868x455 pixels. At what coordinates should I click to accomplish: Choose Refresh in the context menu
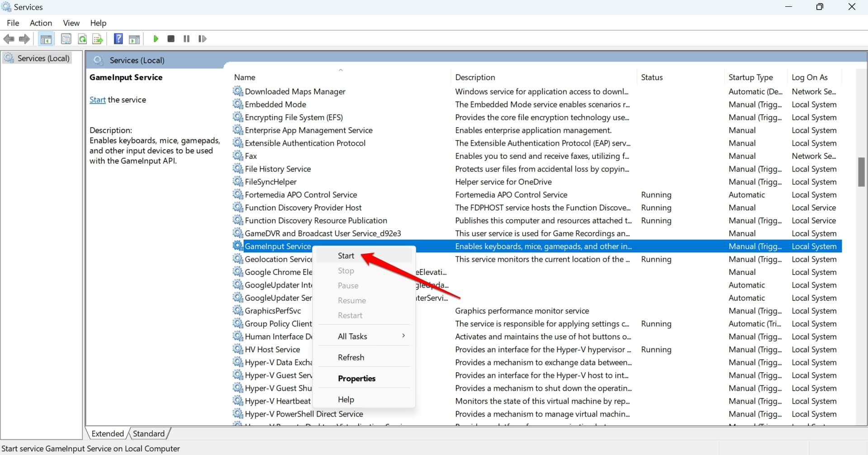[364, 357]
